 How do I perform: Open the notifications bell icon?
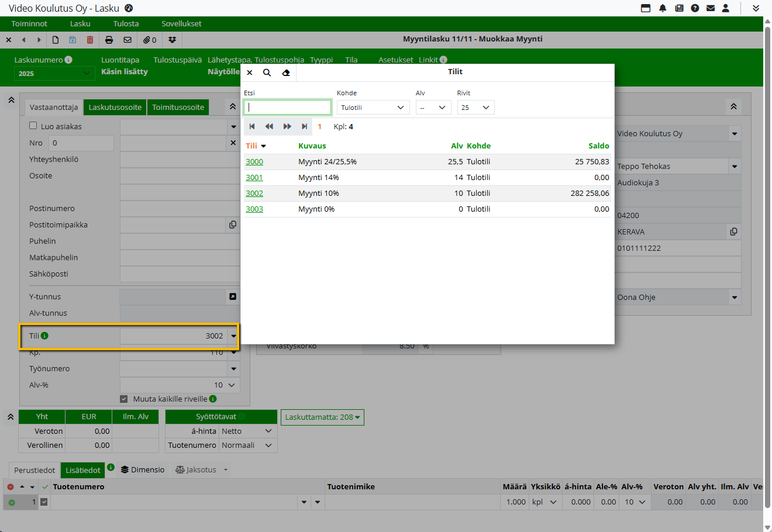(x=663, y=8)
